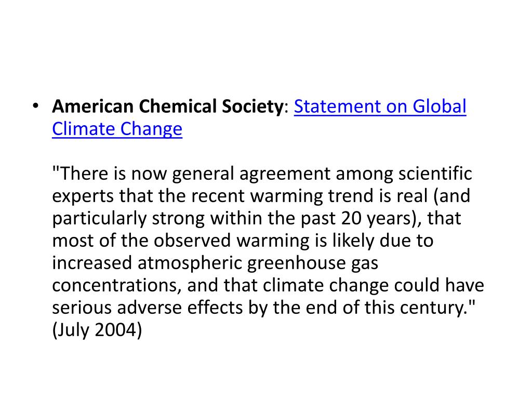Screen dimensions: 532x399
Task: Click the 'Climate Change' link on second line
Action: point(117,129)
